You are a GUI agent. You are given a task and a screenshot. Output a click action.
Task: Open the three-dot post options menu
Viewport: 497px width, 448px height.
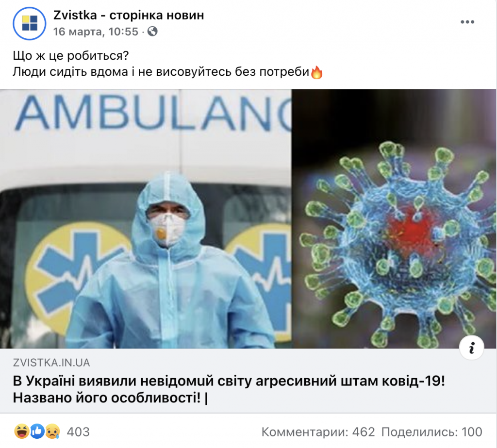[x=467, y=22]
